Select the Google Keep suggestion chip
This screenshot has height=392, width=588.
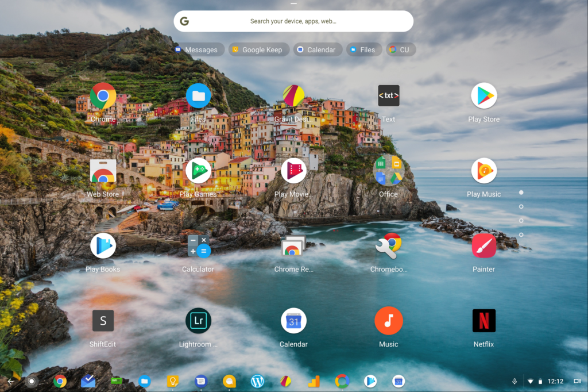[x=257, y=50]
